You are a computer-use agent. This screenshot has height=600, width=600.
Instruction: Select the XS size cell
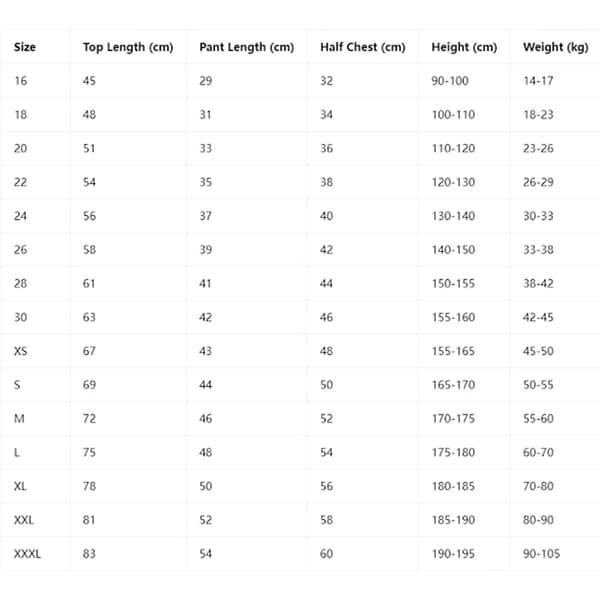click(x=21, y=351)
